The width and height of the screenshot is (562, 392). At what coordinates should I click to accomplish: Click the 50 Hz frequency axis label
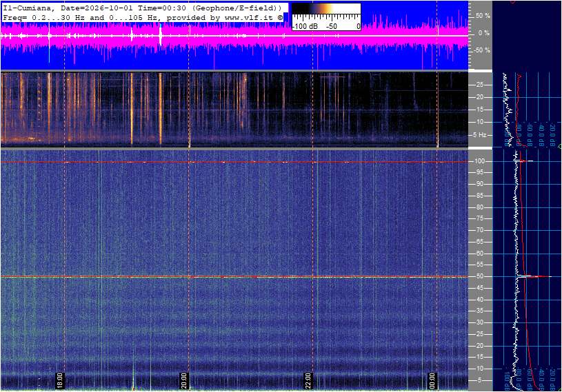tap(479, 276)
